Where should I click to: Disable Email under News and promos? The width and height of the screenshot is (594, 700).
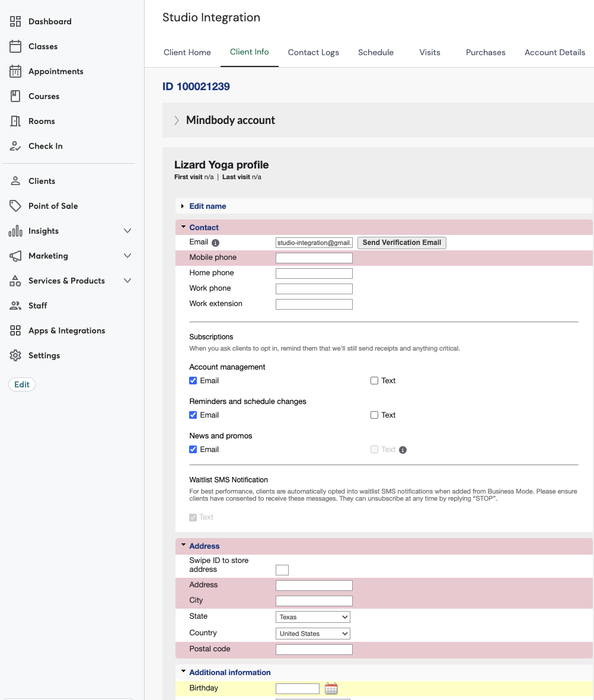tap(193, 449)
